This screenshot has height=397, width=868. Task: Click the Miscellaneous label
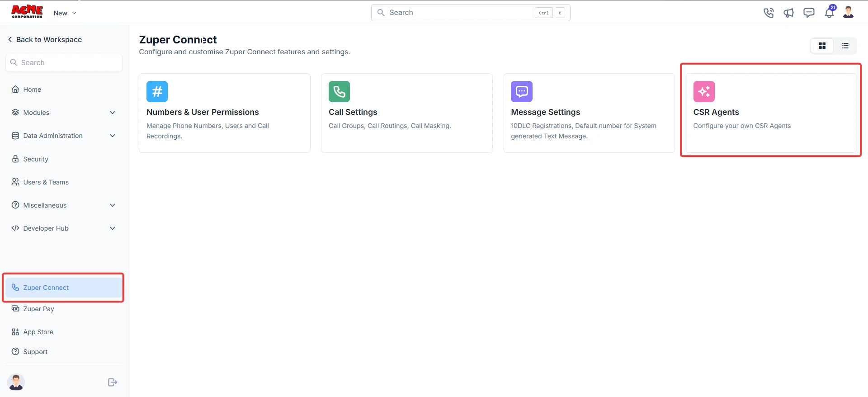tap(45, 205)
